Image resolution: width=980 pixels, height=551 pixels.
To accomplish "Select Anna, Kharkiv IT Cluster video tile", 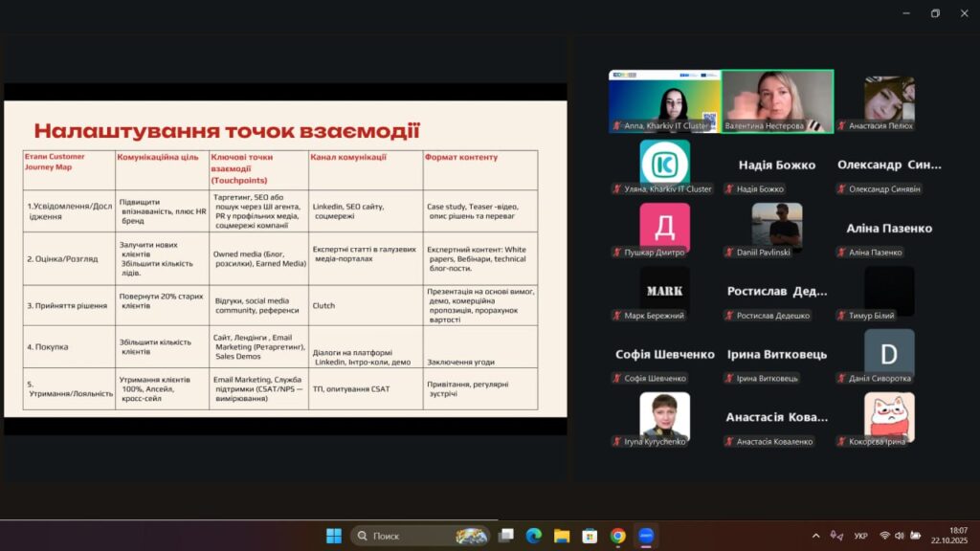I will pyautogui.click(x=664, y=100).
